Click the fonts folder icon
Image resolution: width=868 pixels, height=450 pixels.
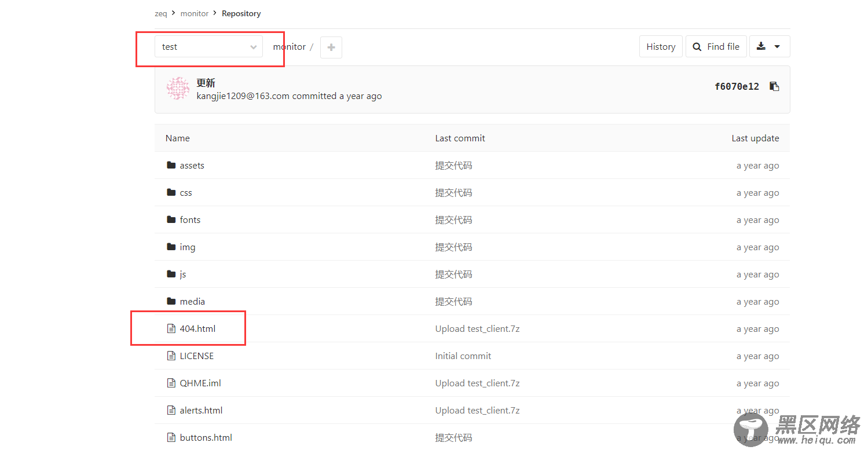click(x=171, y=219)
